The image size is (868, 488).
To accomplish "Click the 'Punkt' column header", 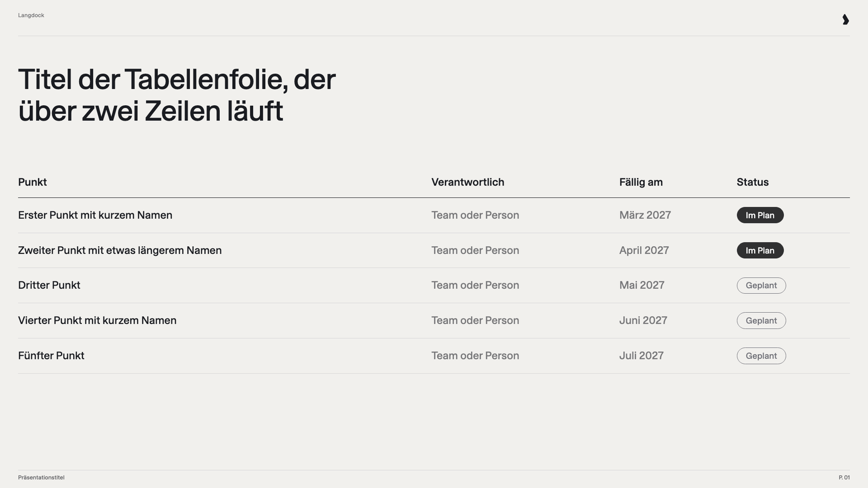I will 33,182.
